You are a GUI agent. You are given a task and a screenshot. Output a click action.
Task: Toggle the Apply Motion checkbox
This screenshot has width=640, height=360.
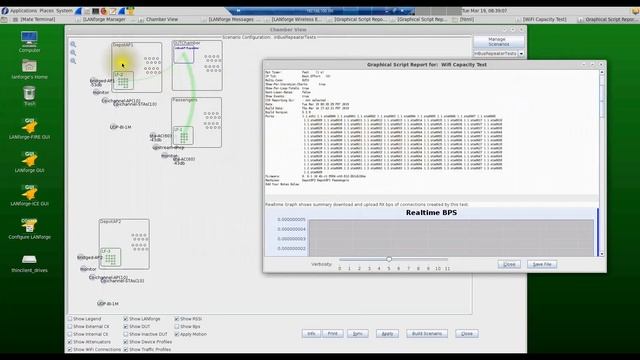point(177,334)
